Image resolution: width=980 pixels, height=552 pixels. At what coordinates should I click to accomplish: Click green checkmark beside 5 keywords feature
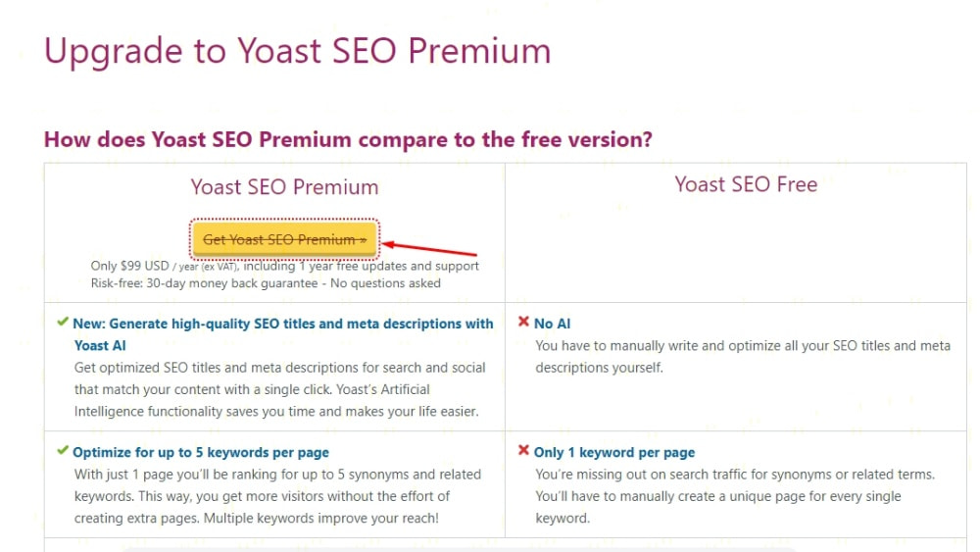63,452
